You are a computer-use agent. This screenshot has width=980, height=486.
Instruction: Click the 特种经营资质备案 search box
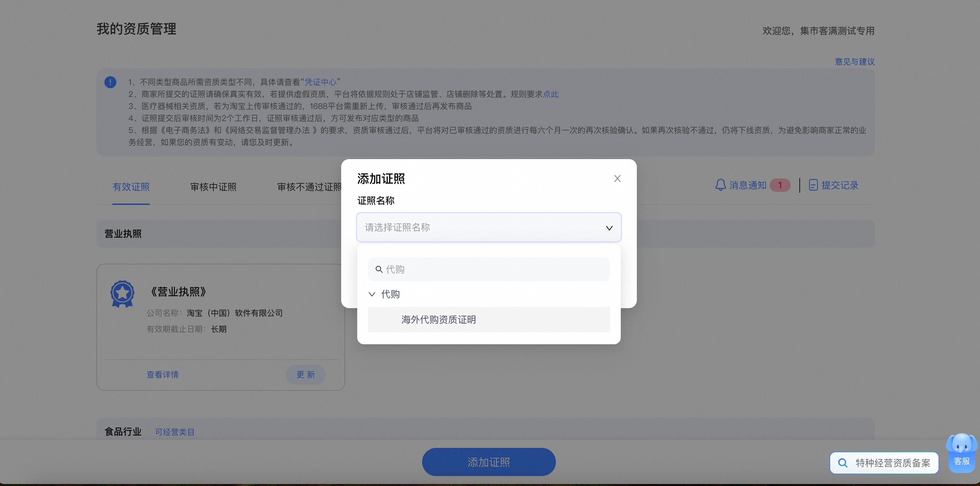[x=884, y=463]
